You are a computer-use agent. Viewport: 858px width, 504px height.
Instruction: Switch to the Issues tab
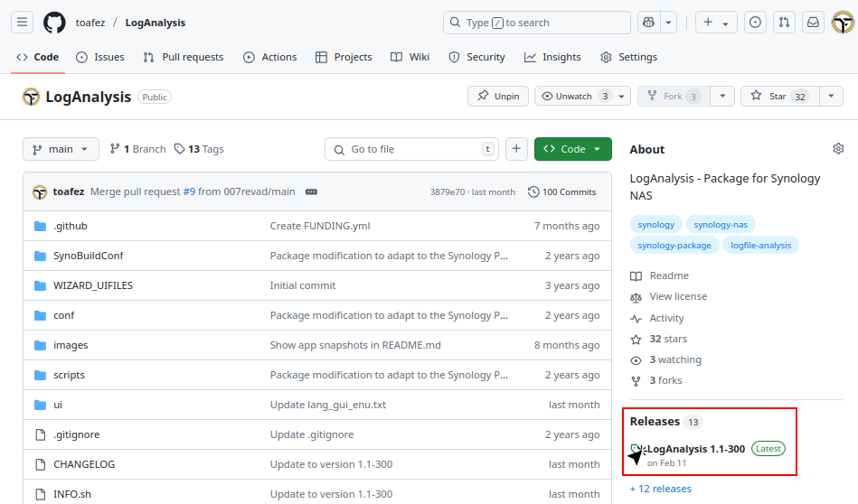(x=100, y=57)
